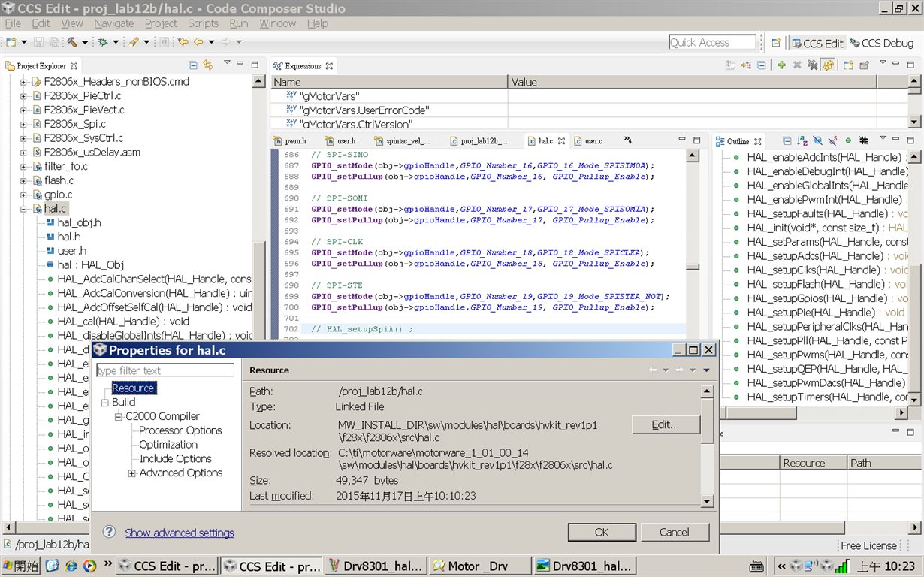Toggle Hide Static Members in Outline
924x577 pixels.
(x=832, y=140)
